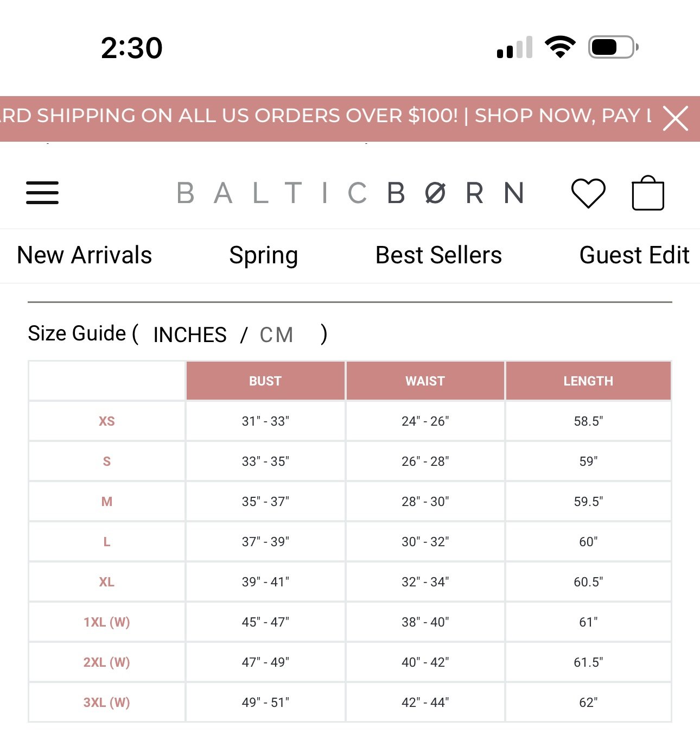This screenshot has width=700, height=752.
Task: Select the WAIST column header
Action: click(425, 381)
